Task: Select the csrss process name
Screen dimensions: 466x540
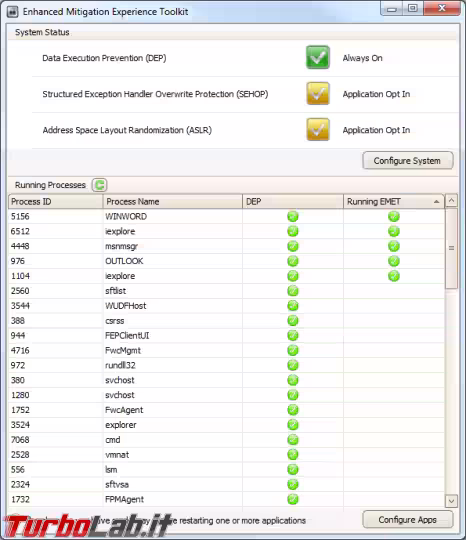Action: (x=115, y=321)
